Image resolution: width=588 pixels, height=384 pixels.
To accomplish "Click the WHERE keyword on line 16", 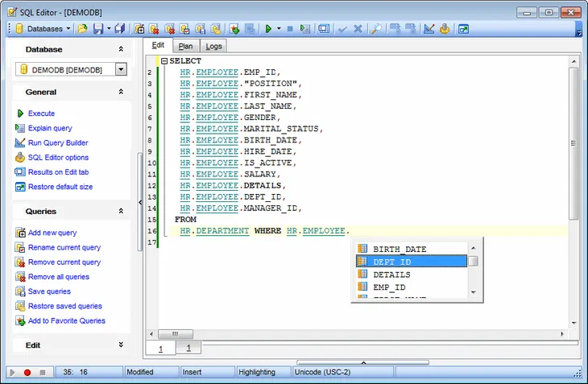I will (267, 231).
